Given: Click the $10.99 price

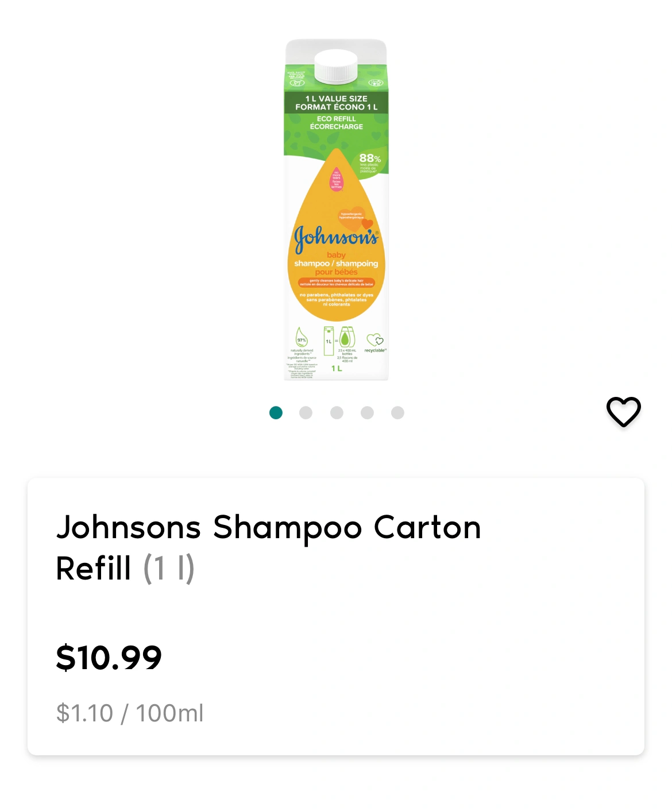Looking at the screenshot, I should tap(109, 657).
